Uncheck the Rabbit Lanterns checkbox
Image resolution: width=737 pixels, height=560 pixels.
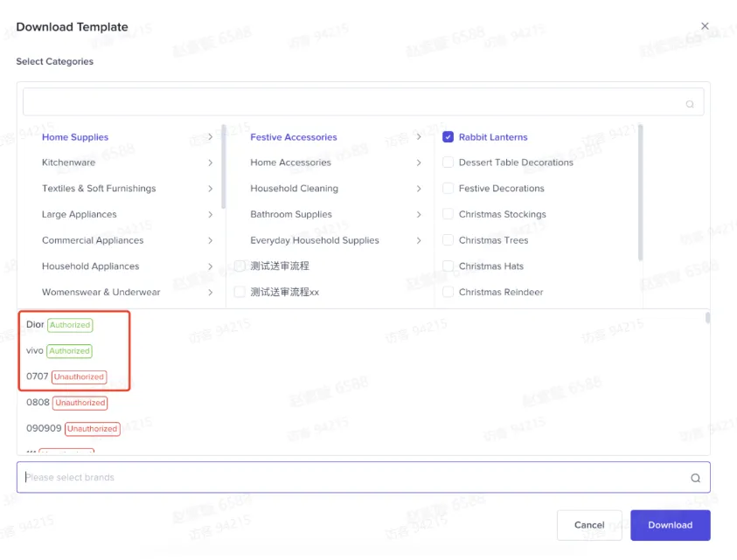(448, 136)
